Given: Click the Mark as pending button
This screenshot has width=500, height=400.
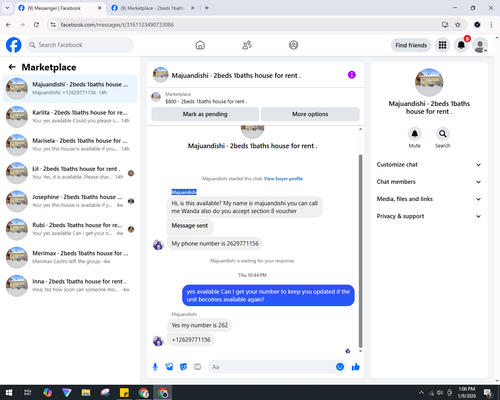Looking at the screenshot, I should click(205, 114).
